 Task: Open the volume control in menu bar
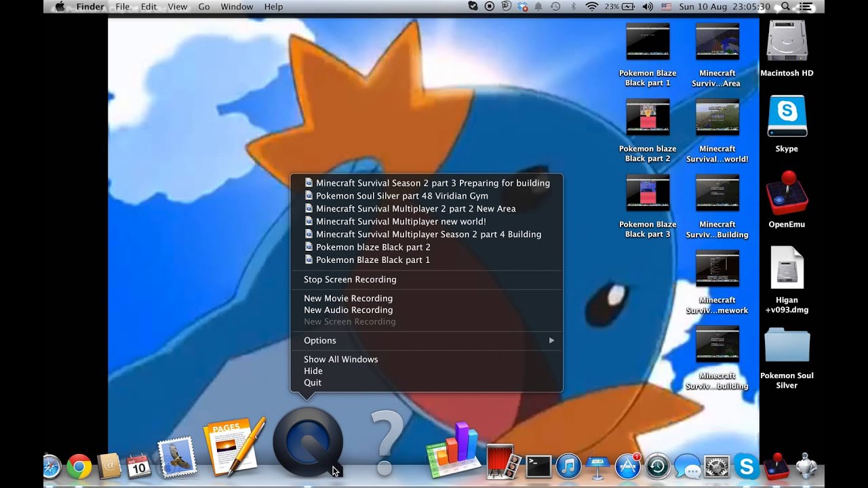point(648,7)
